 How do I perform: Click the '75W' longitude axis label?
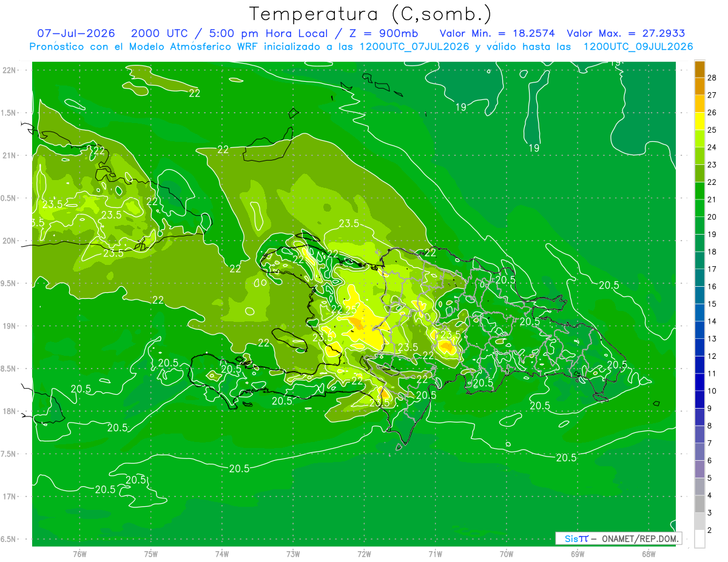[151, 554]
